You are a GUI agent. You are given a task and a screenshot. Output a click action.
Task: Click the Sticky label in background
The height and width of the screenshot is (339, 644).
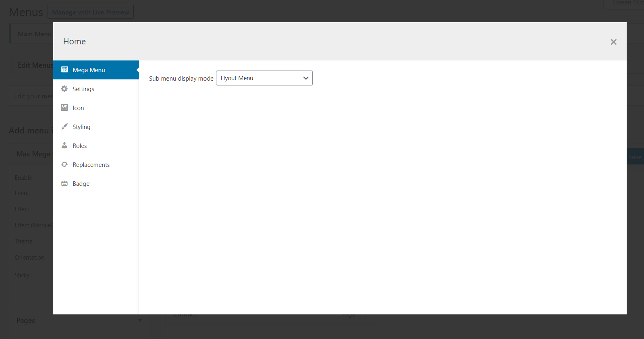(22, 275)
